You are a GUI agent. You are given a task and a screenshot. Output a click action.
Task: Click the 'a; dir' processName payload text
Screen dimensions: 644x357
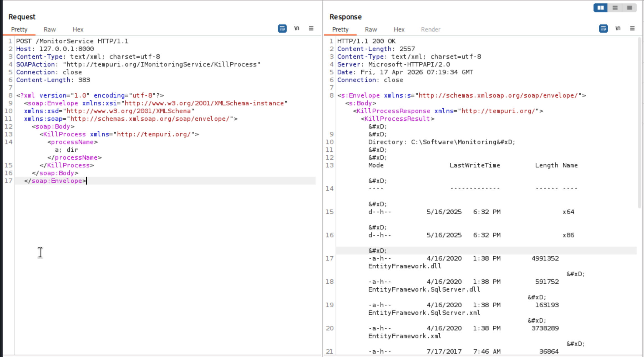coord(66,150)
